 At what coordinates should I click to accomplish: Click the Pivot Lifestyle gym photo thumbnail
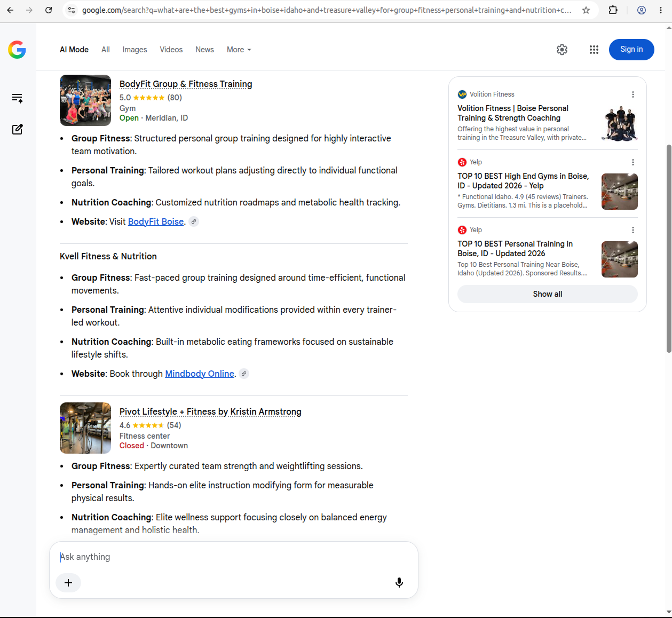pyautogui.click(x=85, y=428)
